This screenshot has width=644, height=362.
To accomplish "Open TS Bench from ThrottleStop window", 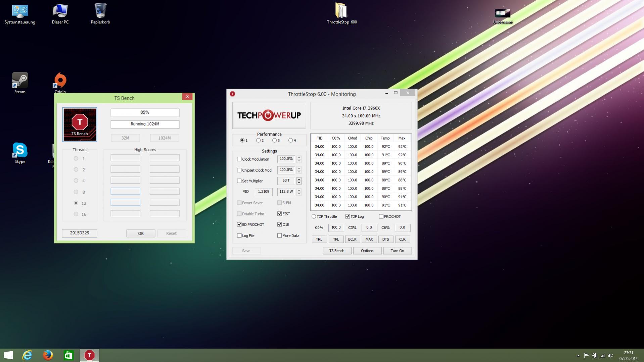I will point(337,251).
